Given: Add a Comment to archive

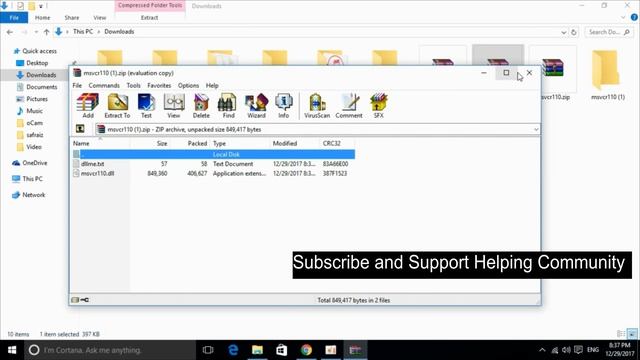Looking at the screenshot, I should tap(349, 106).
